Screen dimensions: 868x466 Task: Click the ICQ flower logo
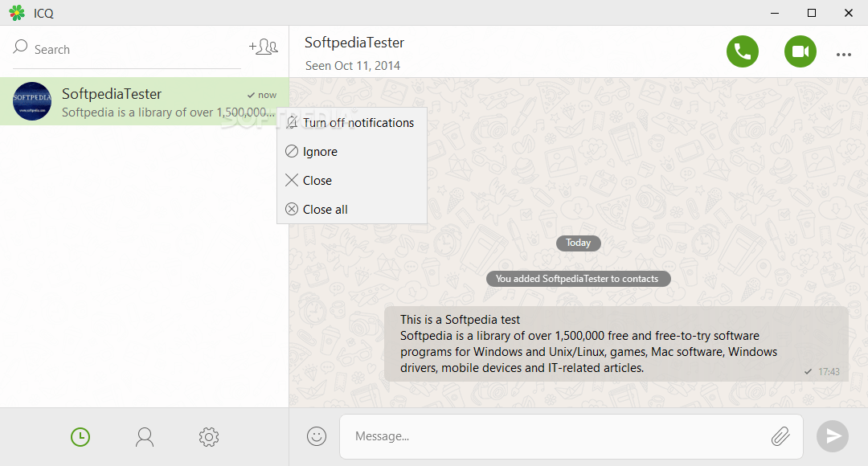click(17, 13)
